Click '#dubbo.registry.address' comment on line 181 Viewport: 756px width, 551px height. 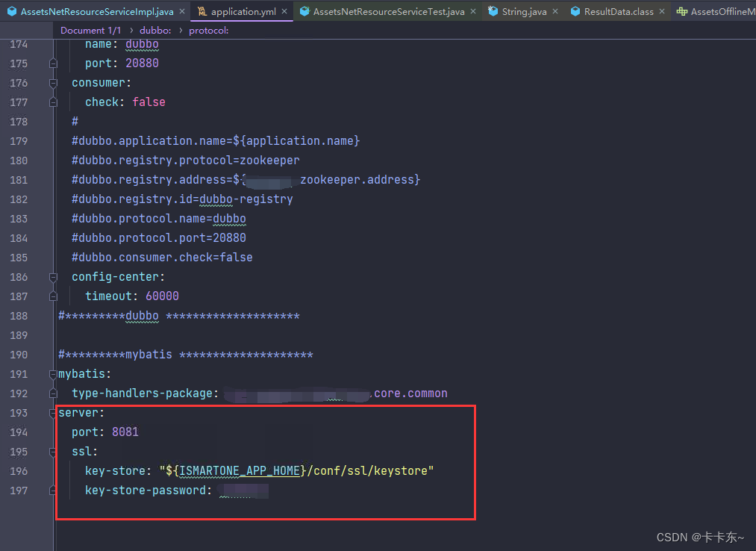[246, 179]
